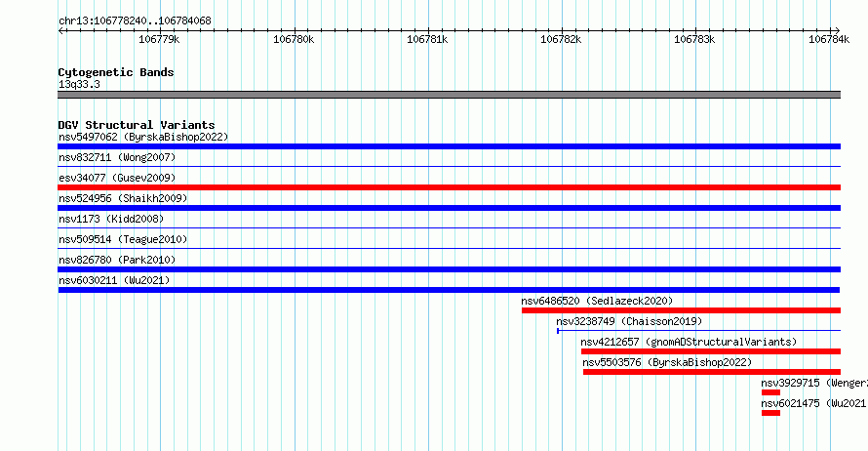Select the red nsv4212657 variant bar
Image resolution: width=868 pixels, height=451 pixels.
711,351
